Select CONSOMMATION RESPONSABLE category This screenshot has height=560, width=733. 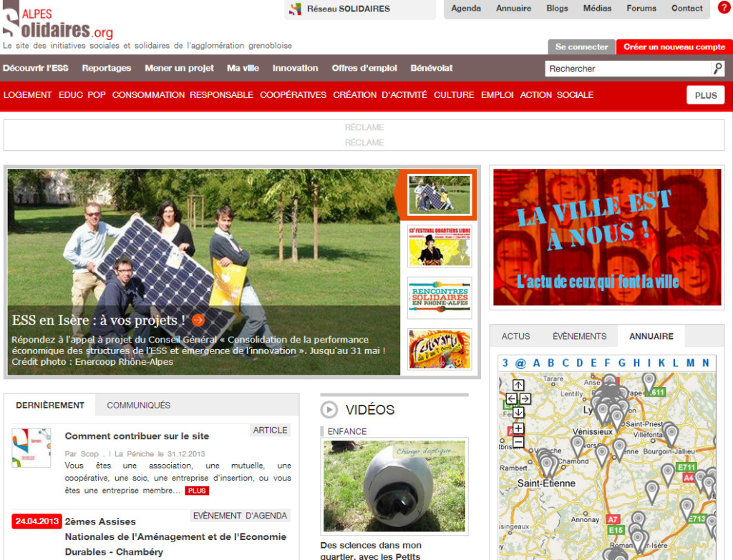pos(183,95)
